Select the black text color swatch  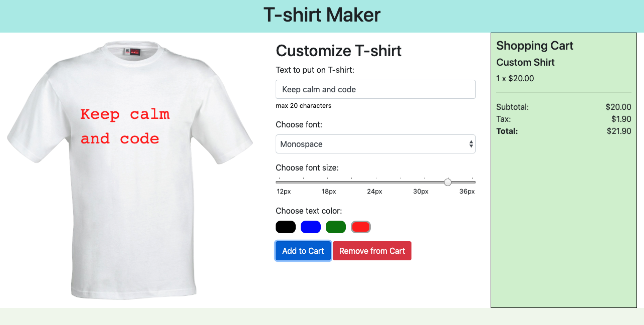pyautogui.click(x=286, y=227)
